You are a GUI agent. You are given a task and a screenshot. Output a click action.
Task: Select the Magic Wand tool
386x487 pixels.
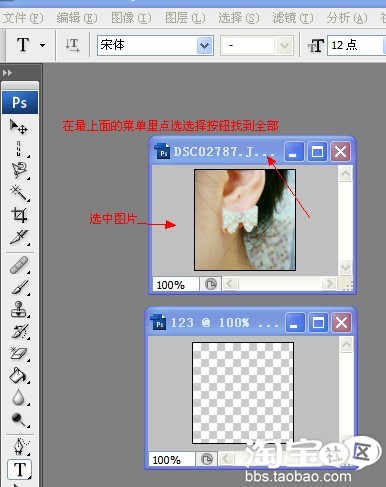point(19,193)
